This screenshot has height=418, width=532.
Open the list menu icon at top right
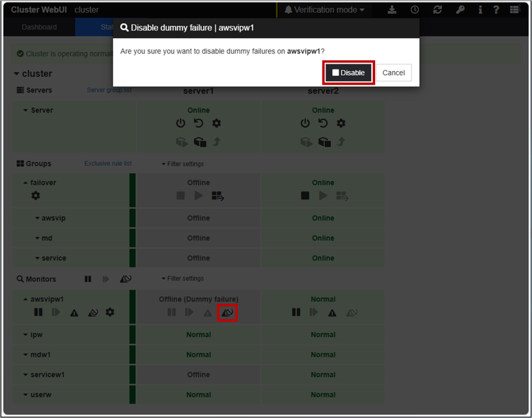click(x=515, y=10)
